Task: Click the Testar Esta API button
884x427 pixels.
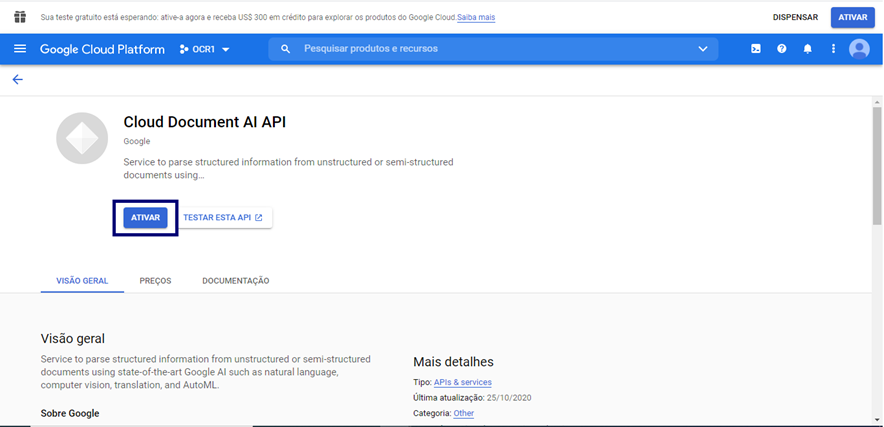Action: tap(223, 218)
